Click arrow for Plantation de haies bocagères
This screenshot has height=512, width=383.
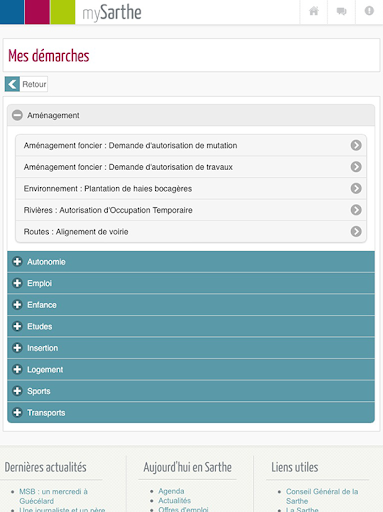point(356,188)
